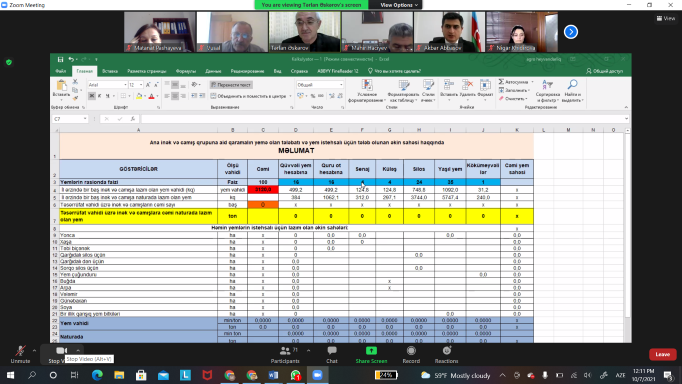Unmute the microphone in Zoom
This screenshot has height=384, width=682.
(20, 354)
